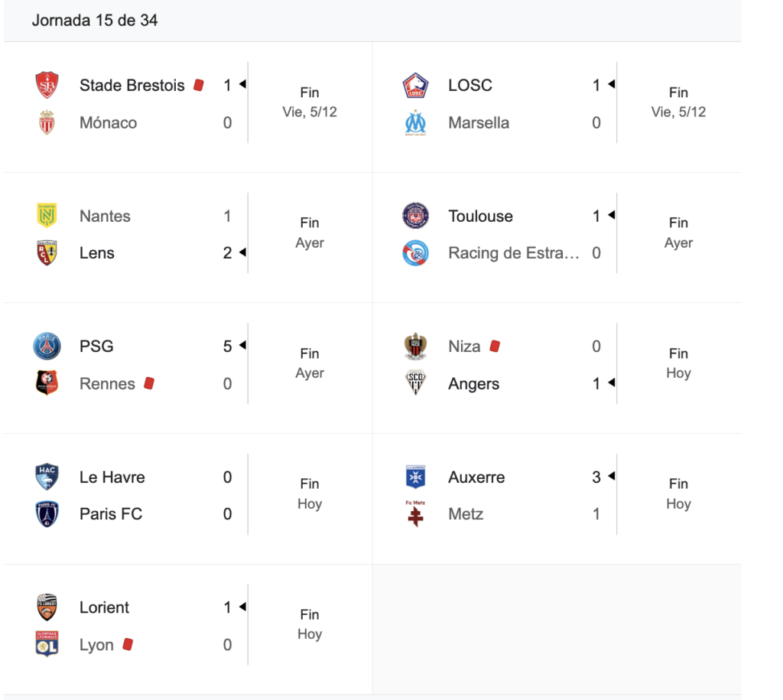Viewport: 783px width, 700px height.
Task: Click the Lens club crest
Action: [x=47, y=253]
